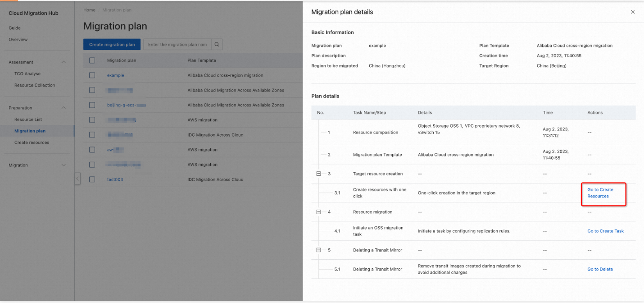Collapse the Preparation sidebar section
Image resolution: width=644 pixels, height=303 pixels.
63,108
